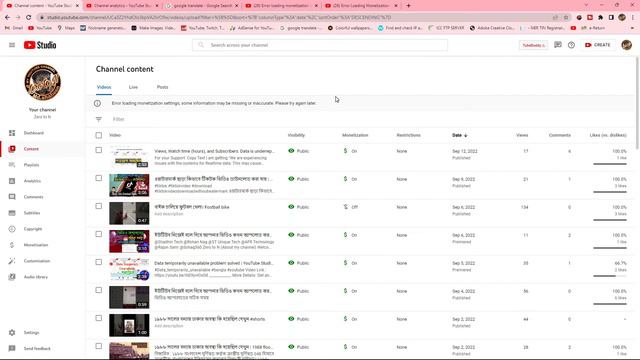Click the info icon in error banner
This screenshot has width=640, height=360.
point(97,103)
